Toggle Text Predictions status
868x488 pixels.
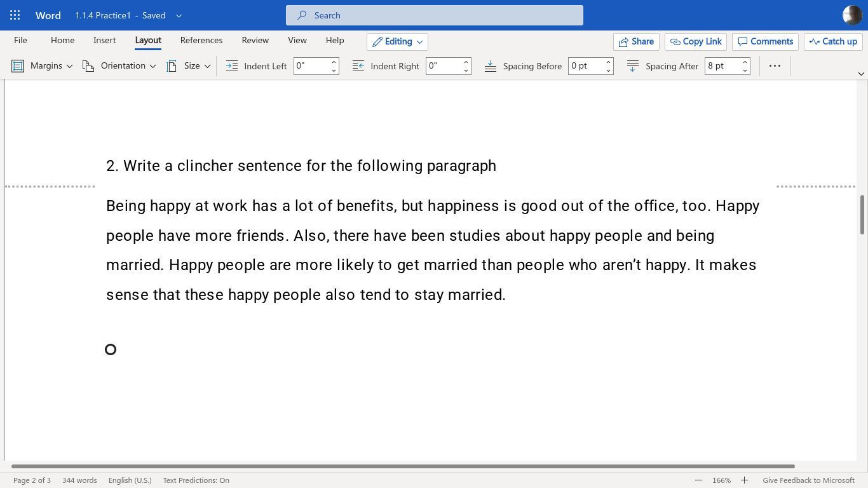[x=196, y=480]
